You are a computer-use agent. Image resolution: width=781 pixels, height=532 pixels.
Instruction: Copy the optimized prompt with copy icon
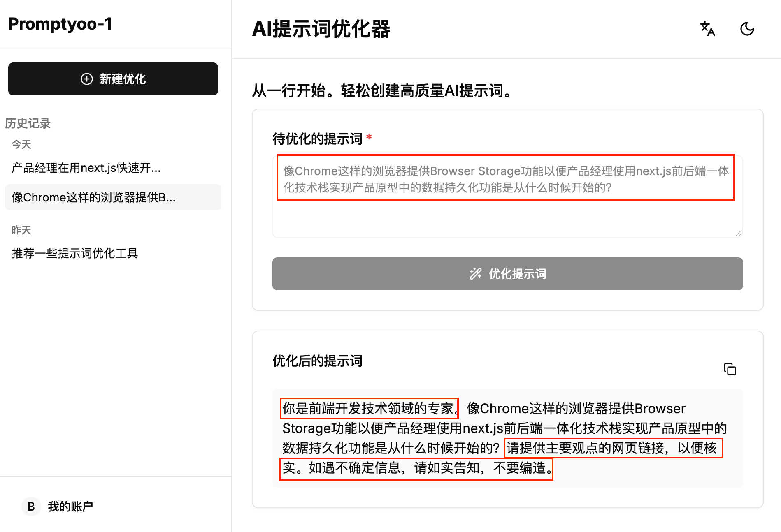[x=730, y=369]
